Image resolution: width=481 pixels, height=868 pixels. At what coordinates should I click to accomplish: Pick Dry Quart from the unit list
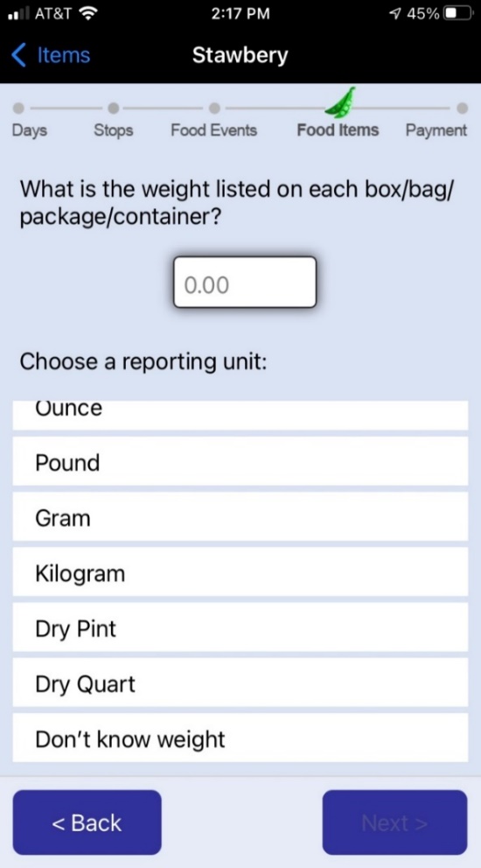[240, 682]
